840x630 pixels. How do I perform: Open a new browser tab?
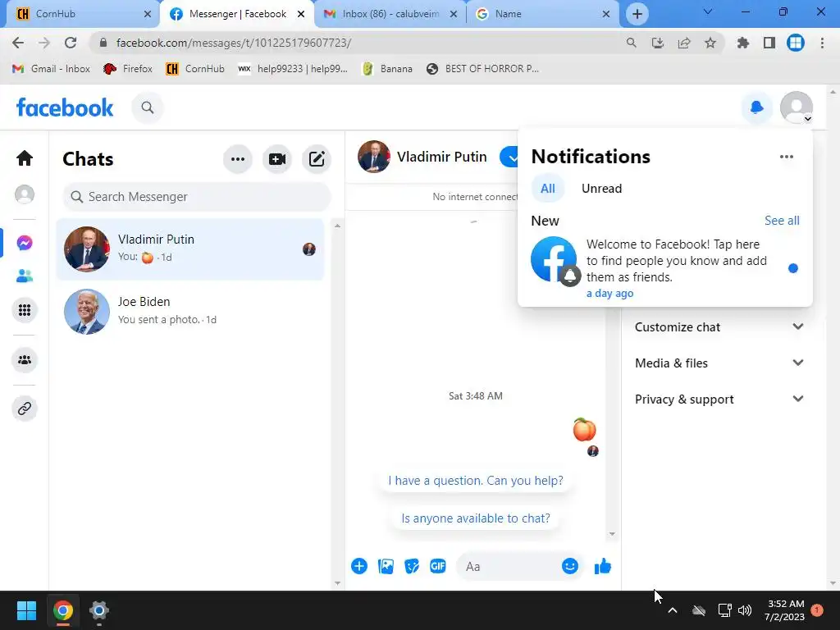[x=637, y=14]
